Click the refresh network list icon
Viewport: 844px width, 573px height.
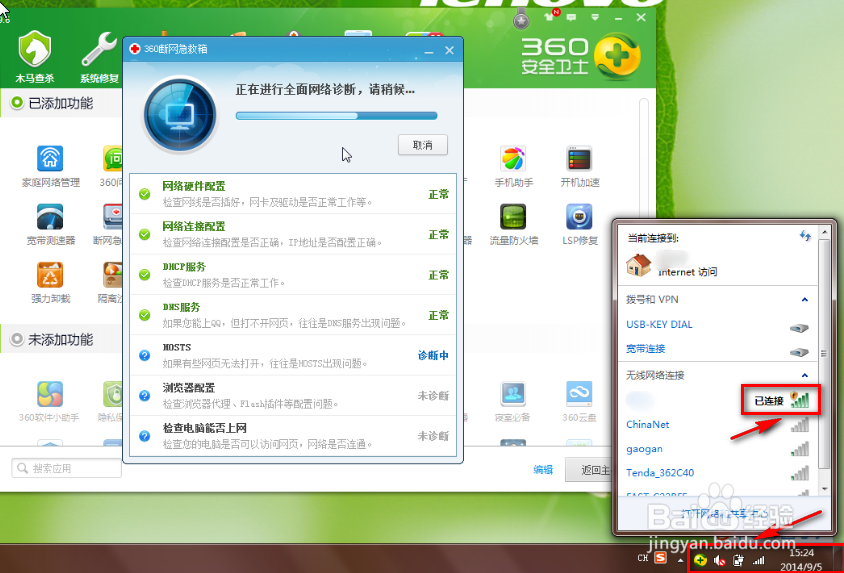coord(805,236)
